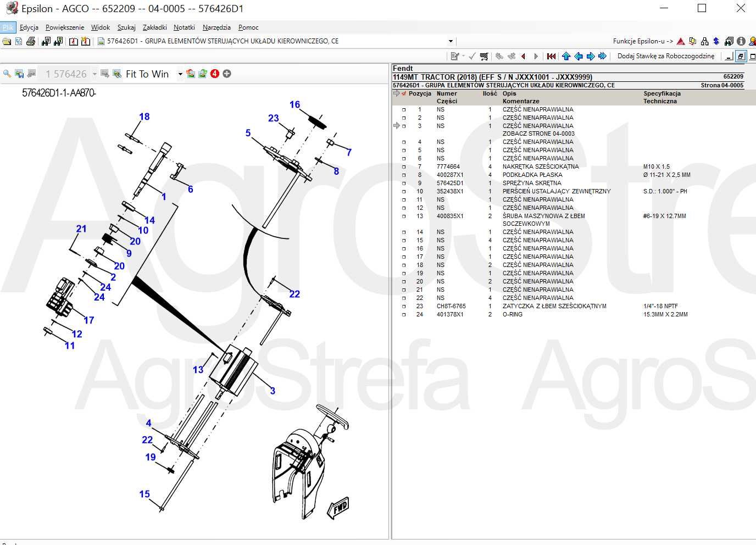This screenshot has height=545, width=756.
Task: Click the shopping cart icon
Action: coord(484,56)
